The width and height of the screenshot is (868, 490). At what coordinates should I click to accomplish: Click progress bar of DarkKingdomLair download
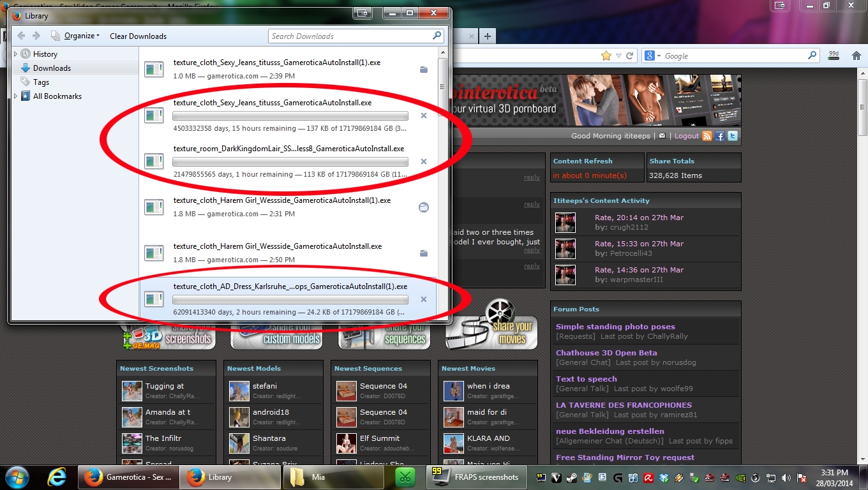(x=290, y=162)
